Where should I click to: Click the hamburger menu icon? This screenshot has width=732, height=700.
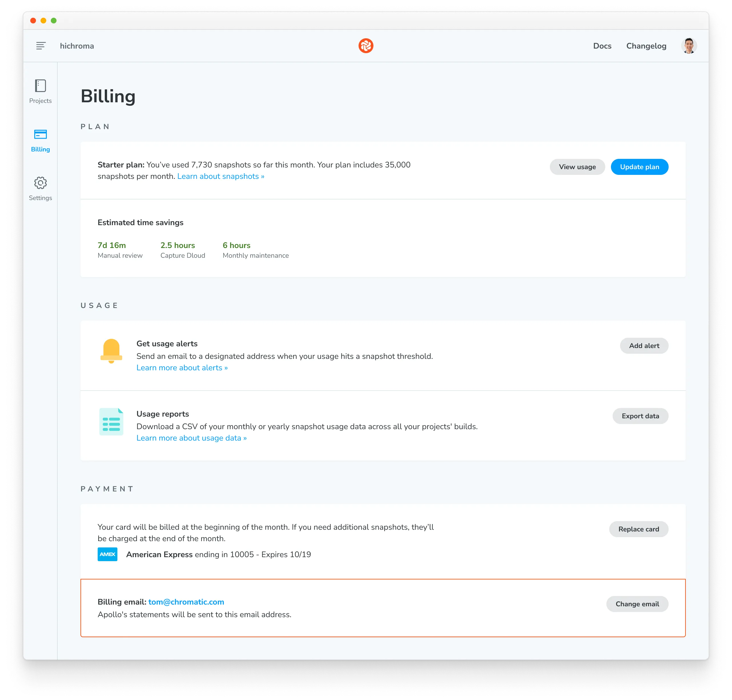[41, 46]
